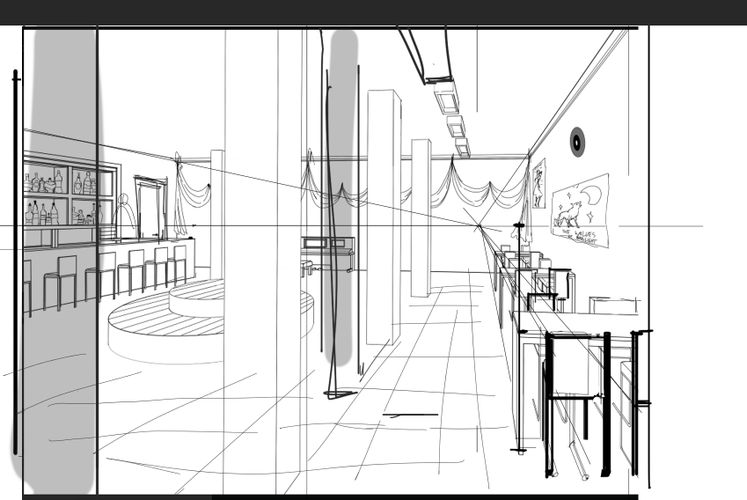Click the gray brush stroke over the center pillar
The image size is (747, 500).
tap(341, 197)
